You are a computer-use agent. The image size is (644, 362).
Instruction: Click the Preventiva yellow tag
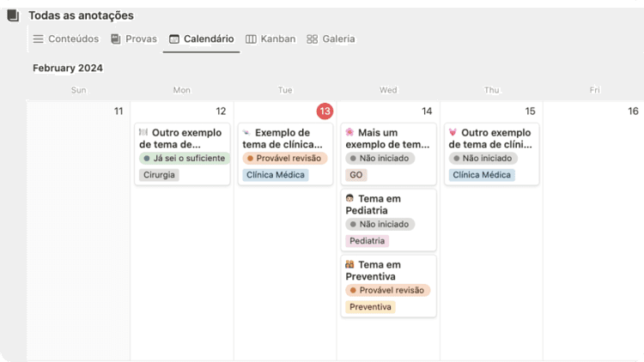[x=370, y=306]
